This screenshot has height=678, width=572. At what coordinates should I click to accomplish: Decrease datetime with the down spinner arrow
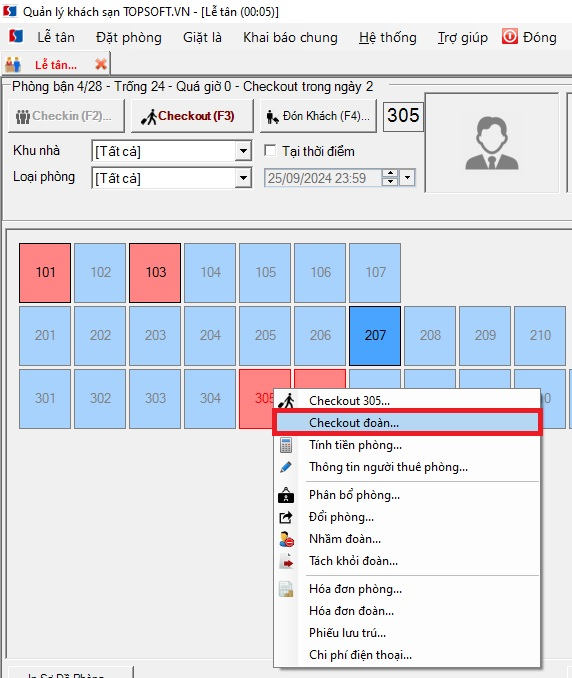point(390,182)
